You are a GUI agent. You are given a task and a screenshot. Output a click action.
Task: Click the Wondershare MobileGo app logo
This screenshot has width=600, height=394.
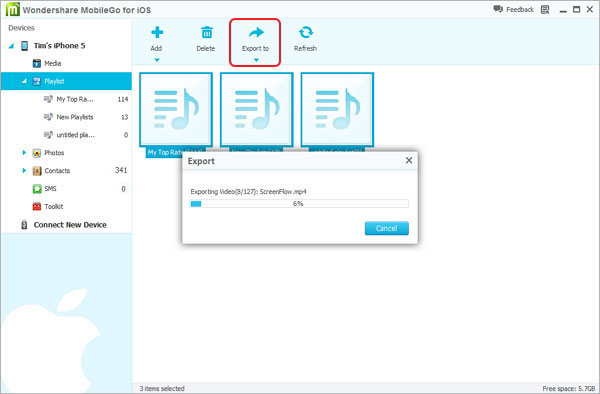pyautogui.click(x=12, y=9)
